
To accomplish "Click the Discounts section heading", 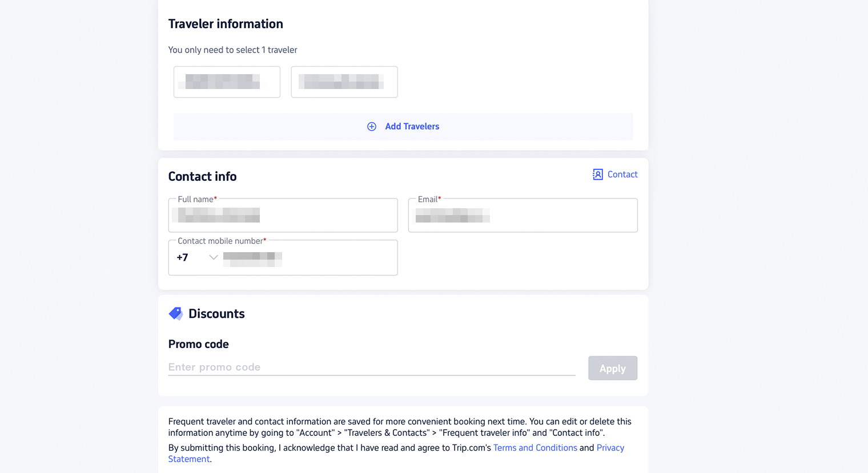I will point(216,314).
